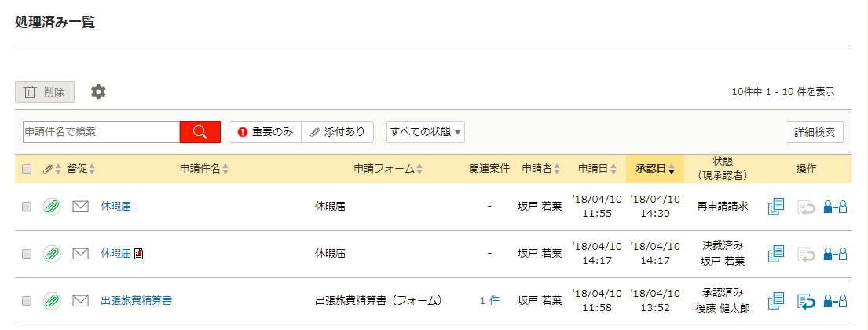Click the document memo icon beside second 休暇届
The width and height of the screenshot is (868, 330).
click(139, 254)
